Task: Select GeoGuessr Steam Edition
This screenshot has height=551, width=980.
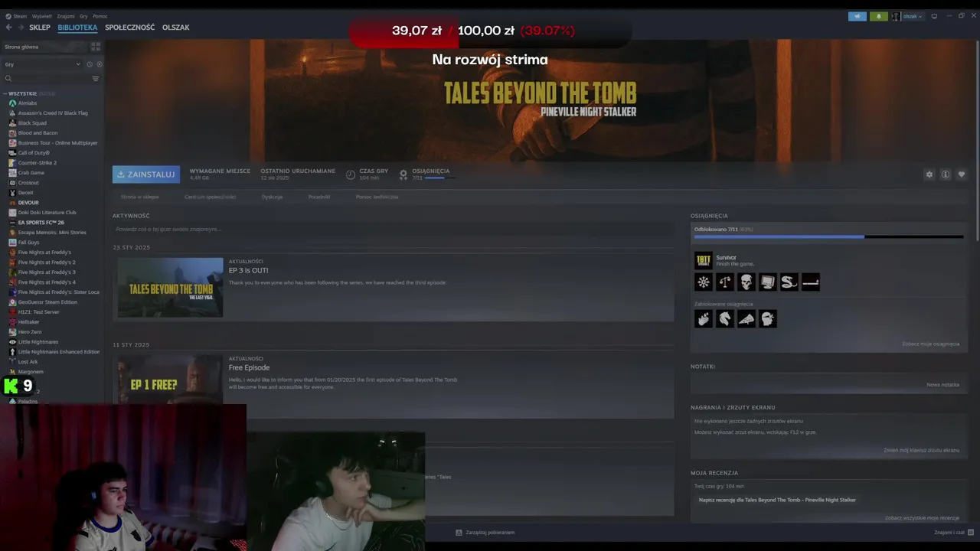Action: coord(47,302)
